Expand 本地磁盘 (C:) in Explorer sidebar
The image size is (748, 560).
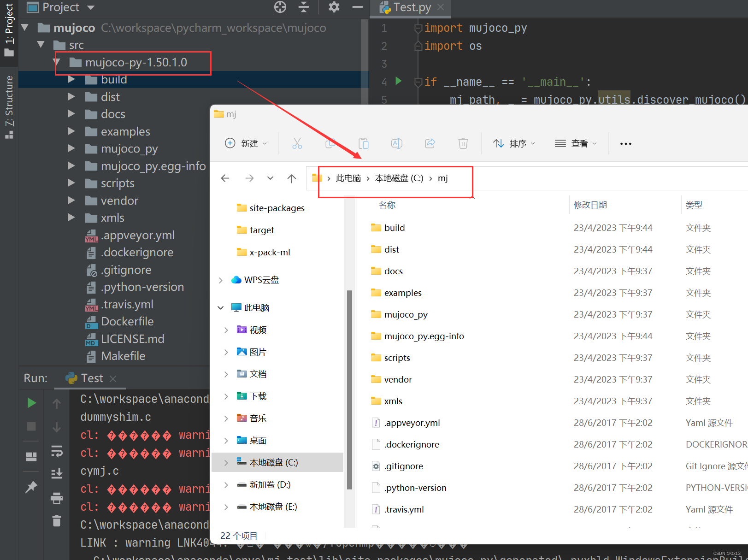pos(226,462)
